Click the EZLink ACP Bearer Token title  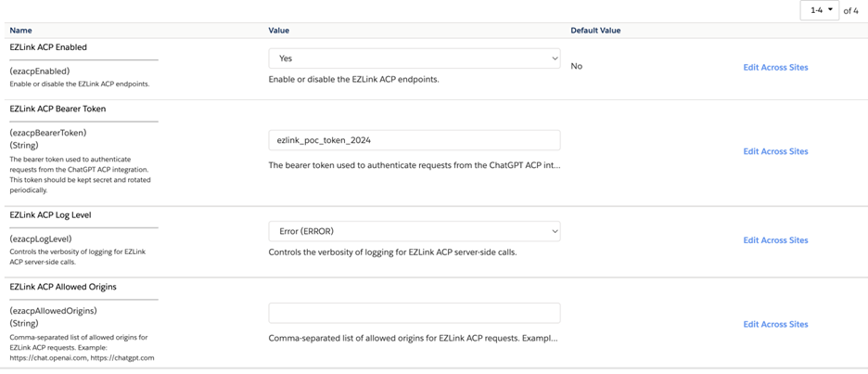57,109
